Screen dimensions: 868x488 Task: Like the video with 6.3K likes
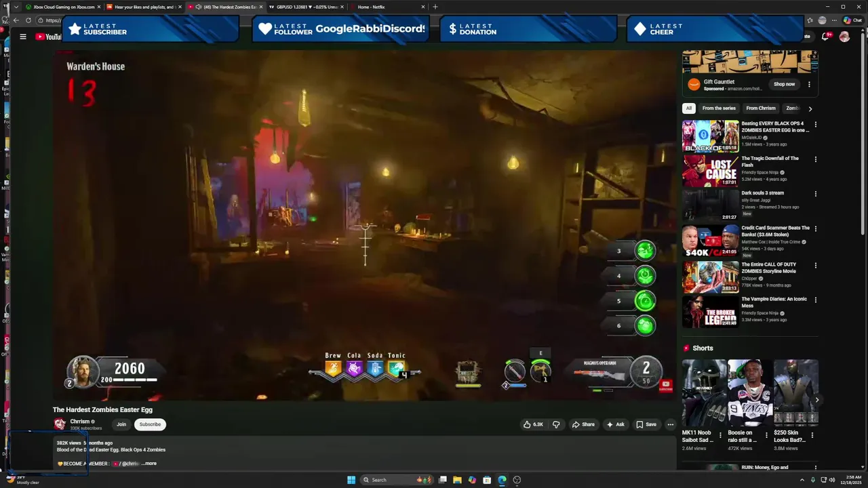click(533, 424)
